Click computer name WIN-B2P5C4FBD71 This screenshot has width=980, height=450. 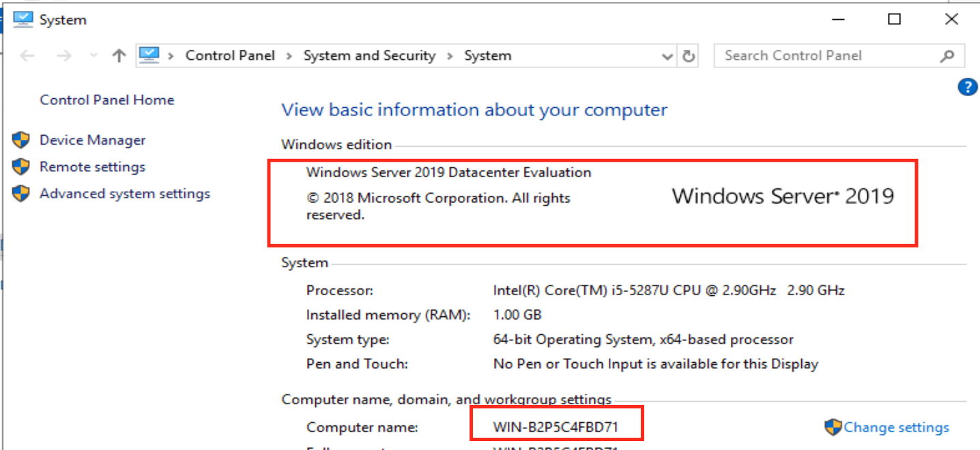coord(556,427)
